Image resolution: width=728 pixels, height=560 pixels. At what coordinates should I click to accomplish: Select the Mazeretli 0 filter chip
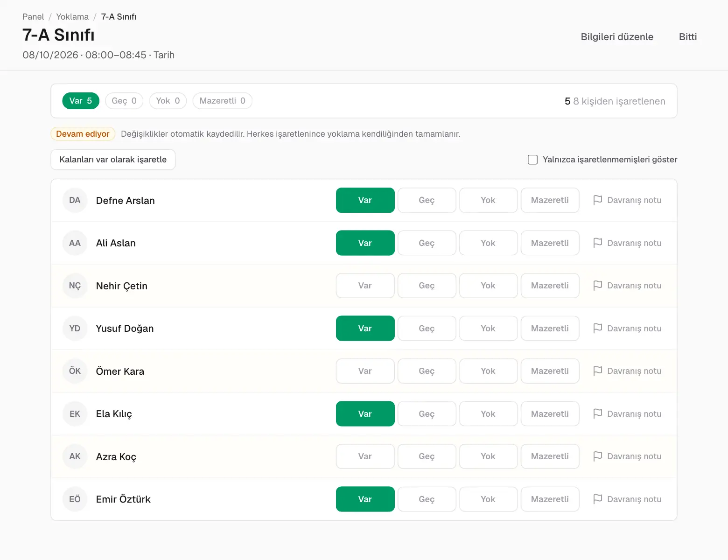click(x=223, y=101)
